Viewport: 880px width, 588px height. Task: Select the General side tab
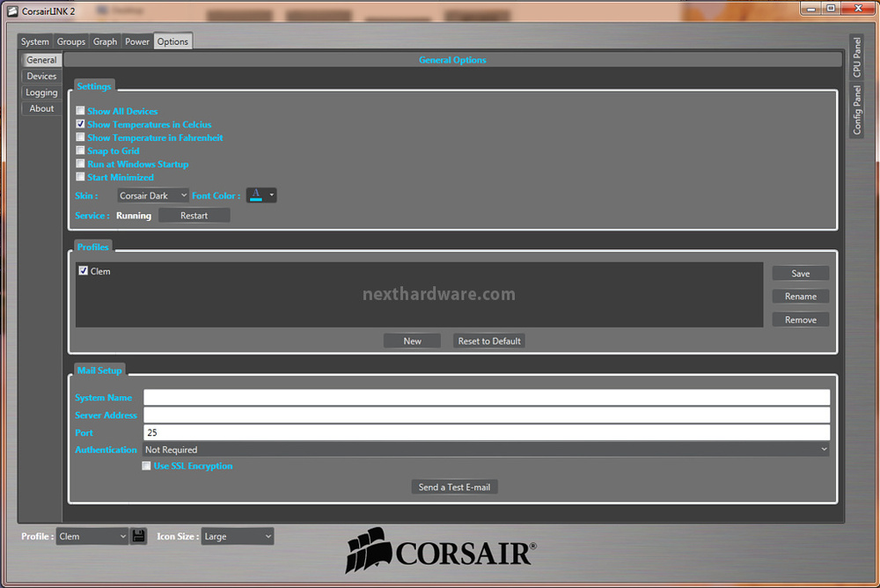tap(41, 60)
